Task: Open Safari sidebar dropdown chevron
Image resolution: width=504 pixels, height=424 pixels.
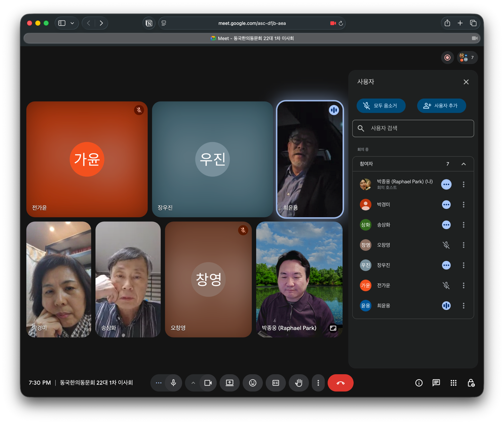Action: (72, 23)
